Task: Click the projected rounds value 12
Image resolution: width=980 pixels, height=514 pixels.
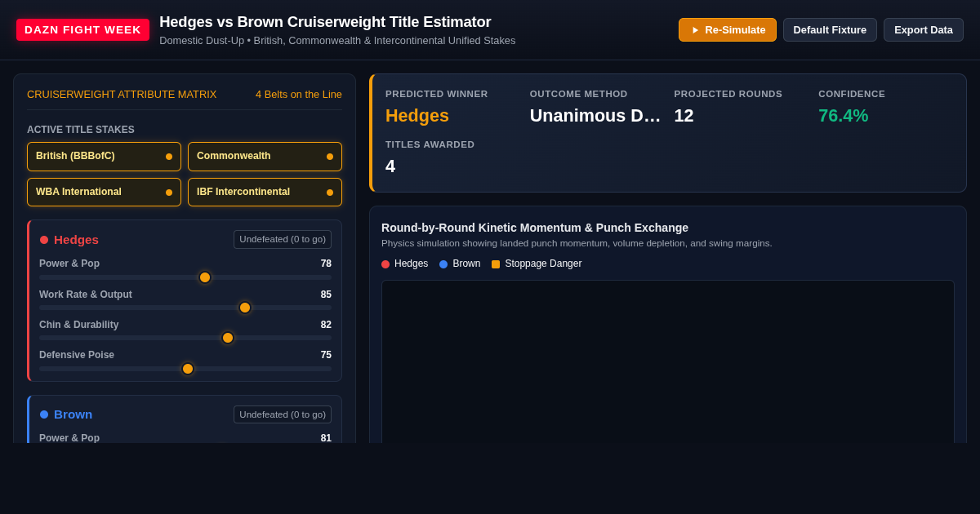Action: pos(684,116)
